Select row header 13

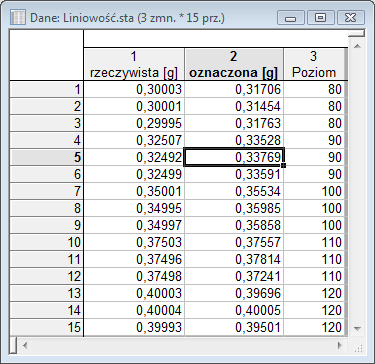[47, 294]
